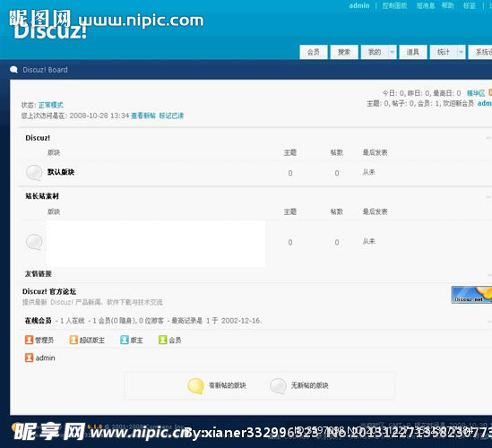This screenshot has height=448, width=492.
Task: Click the Discuz.net banner thumbnail
Action: 471,295
